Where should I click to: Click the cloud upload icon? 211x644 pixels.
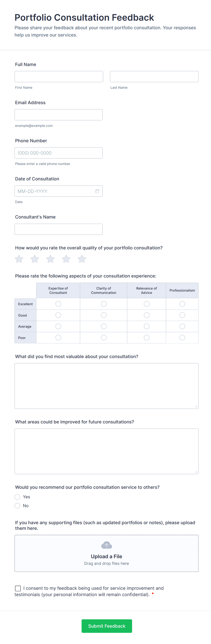point(106,545)
